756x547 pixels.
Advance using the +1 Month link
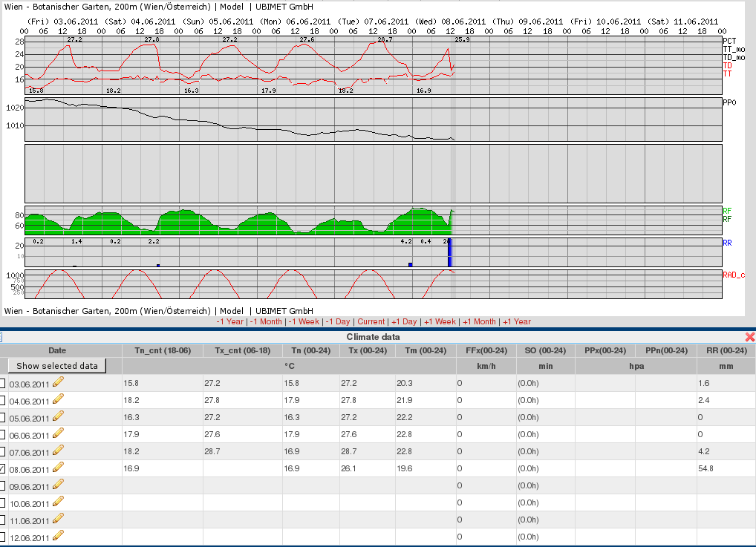click(479, 321)
